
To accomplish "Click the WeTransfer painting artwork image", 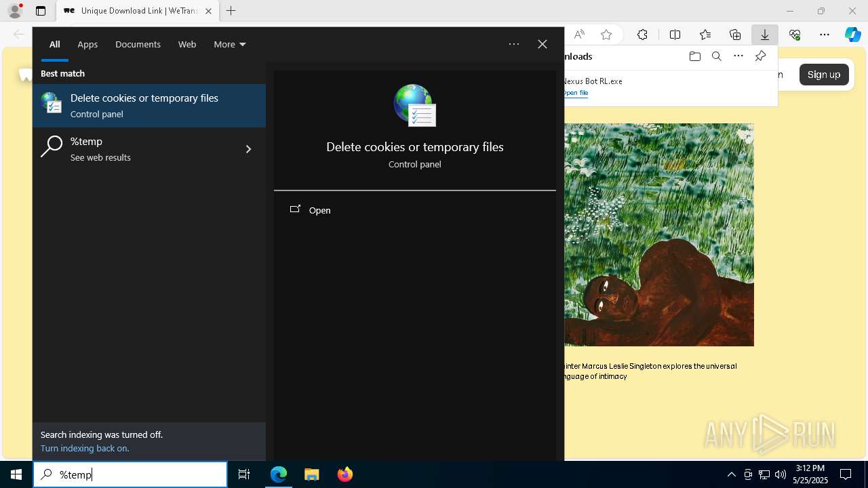I will [659, 235].
